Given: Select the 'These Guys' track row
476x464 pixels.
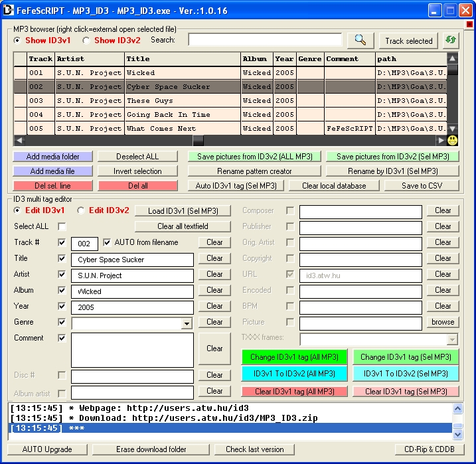Looking at the screenshot, I should click(x=230, y=101).
